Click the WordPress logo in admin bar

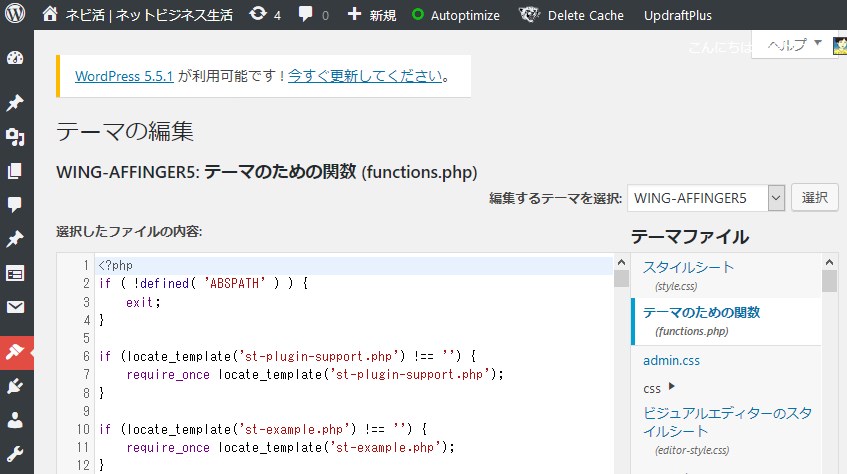[15, 15]
